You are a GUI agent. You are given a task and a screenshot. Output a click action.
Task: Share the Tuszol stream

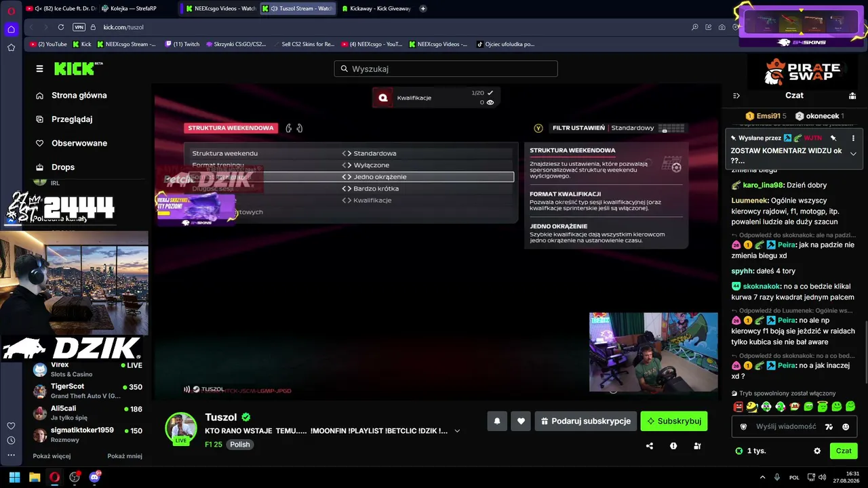tap(650, 446)
